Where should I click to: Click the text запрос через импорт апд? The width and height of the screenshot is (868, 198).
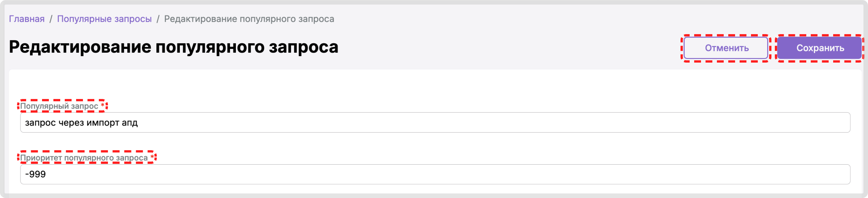click(x=81, y=123)
